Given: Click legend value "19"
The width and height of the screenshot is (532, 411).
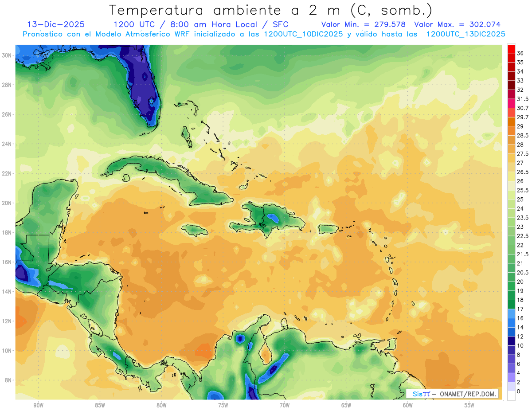Looking at the screenshot, I should [520, 291].
